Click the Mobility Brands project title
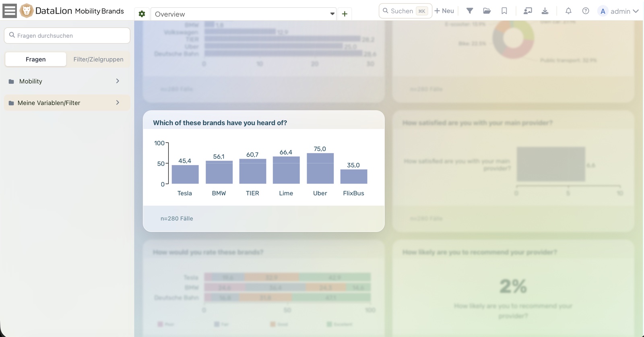 (x=99, y=11)
